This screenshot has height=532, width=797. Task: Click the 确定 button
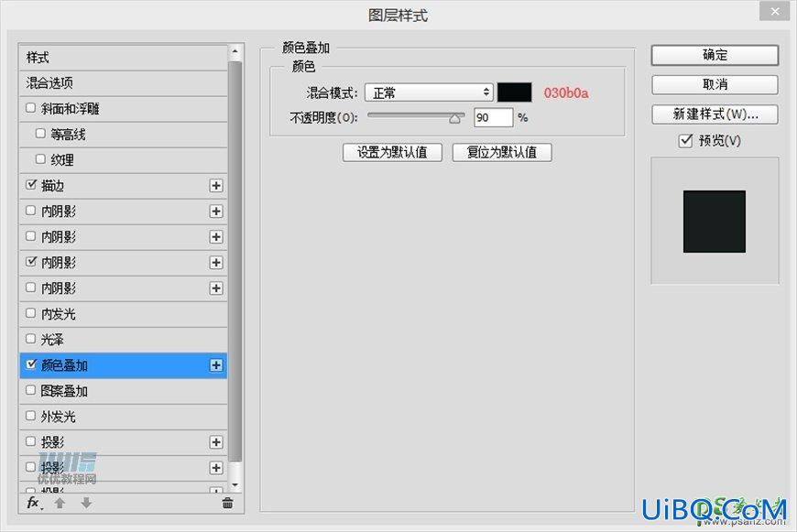pyautogui.click(x=715, y=55)
